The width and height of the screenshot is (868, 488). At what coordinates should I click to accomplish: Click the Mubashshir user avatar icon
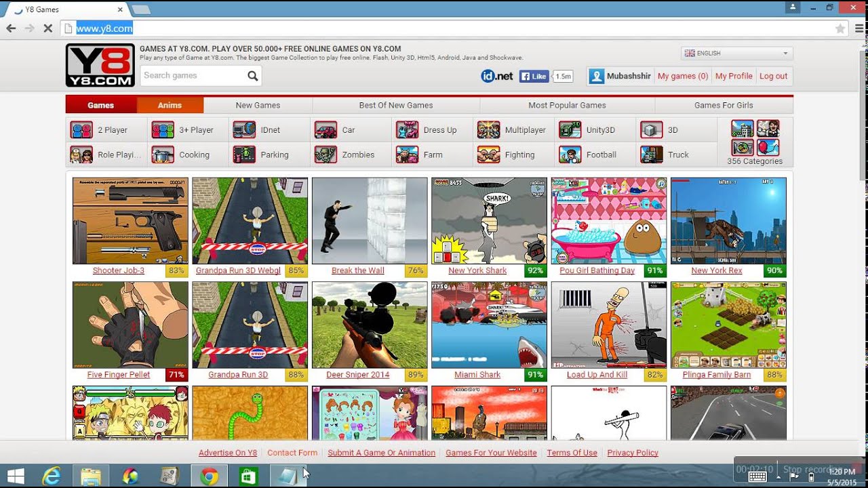pyautogui.click(x=597, y=76)
